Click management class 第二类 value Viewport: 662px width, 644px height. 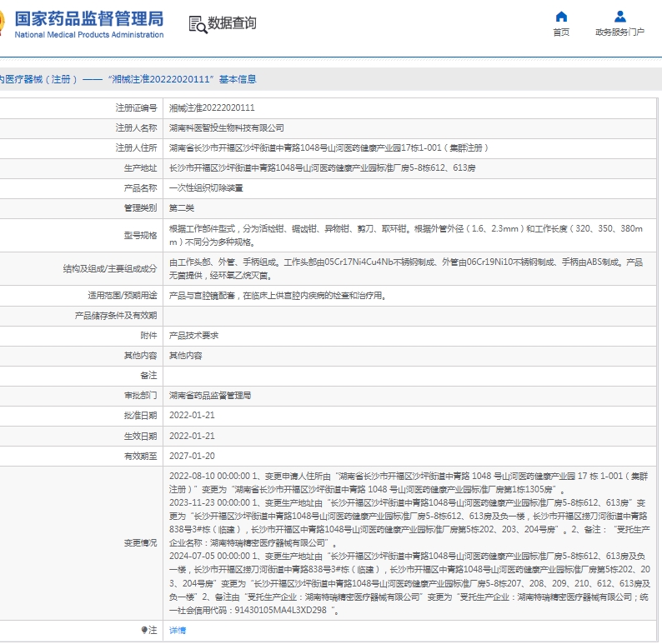(x=182, y=208)
